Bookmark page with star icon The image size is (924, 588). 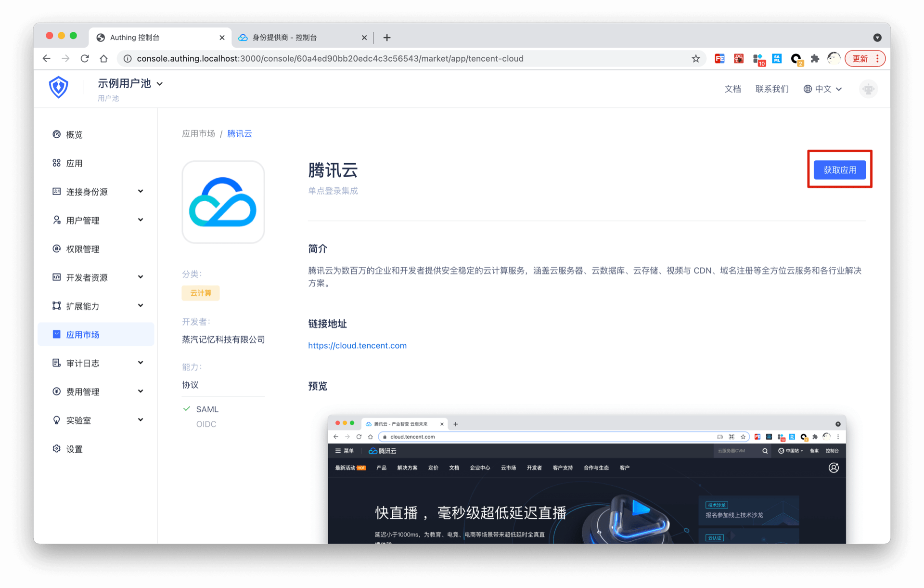[696, 59]
